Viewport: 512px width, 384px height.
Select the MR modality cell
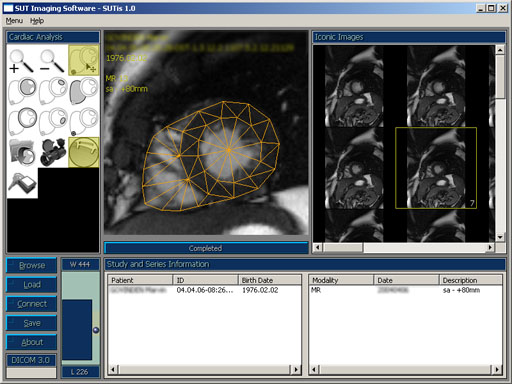pyautogui.click(x=316, y=290)
